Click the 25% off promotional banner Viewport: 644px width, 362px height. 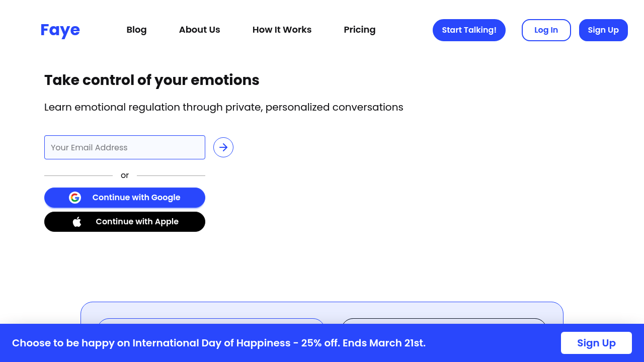[x=219, y=342]
